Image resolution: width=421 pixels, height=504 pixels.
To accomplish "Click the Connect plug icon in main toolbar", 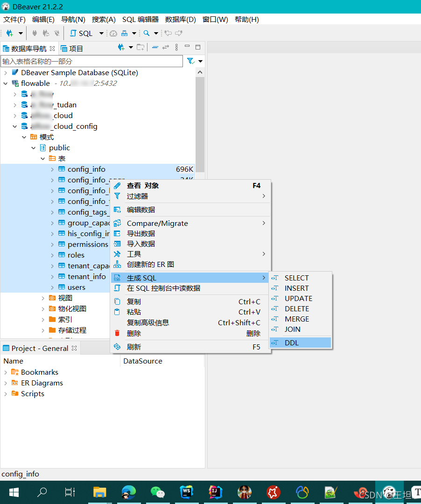I will tap(35, 33).
